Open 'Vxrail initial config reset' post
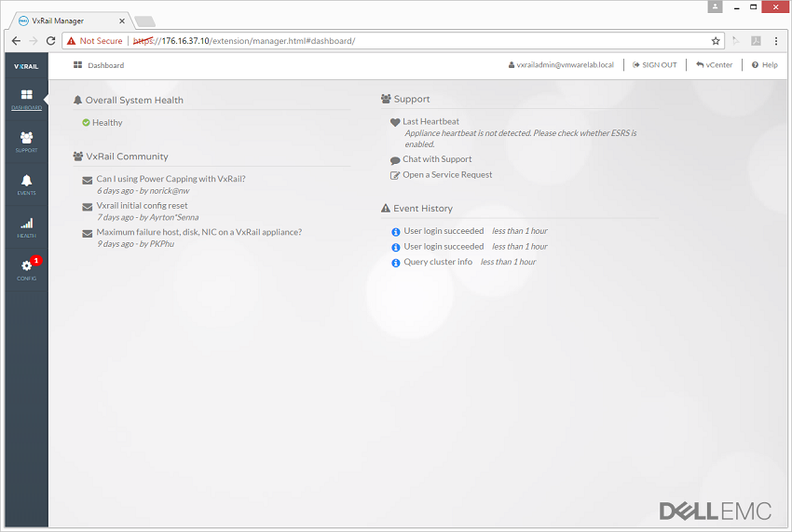Screen dimensions: 792x532 point(142,206)
